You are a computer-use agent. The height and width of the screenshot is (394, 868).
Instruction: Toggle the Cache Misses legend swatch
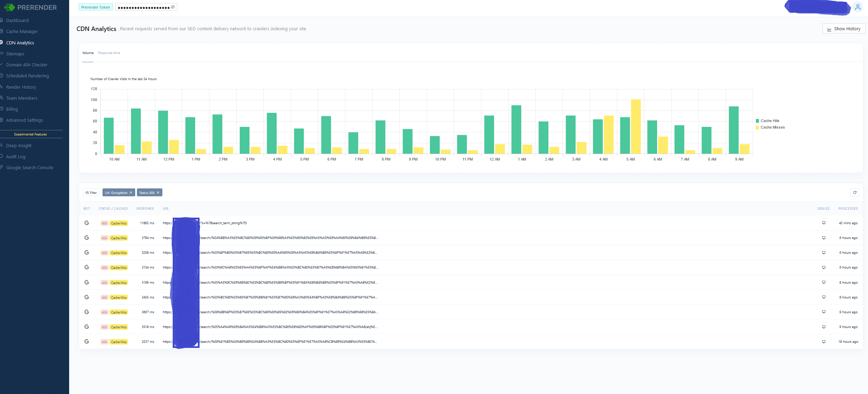click(x=757, y=128)
